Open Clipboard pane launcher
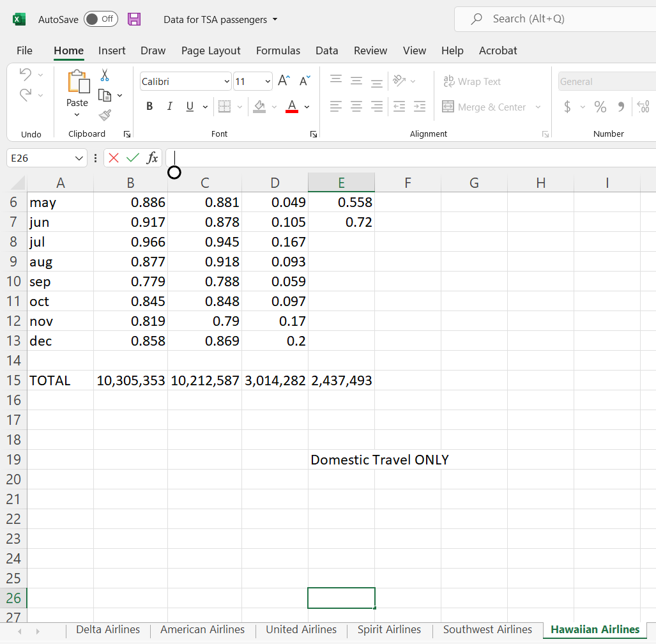This screenshot has height=644, width=656. point(126,134)
